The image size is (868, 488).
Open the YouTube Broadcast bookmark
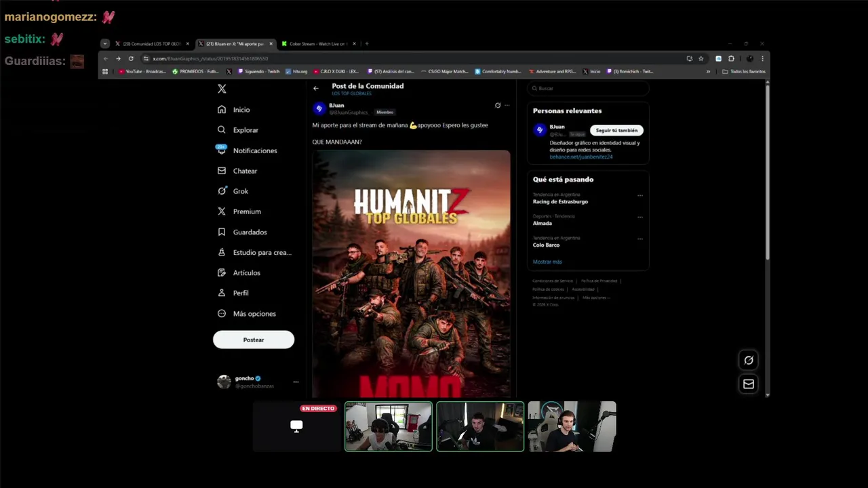click(x=142, y=71)
